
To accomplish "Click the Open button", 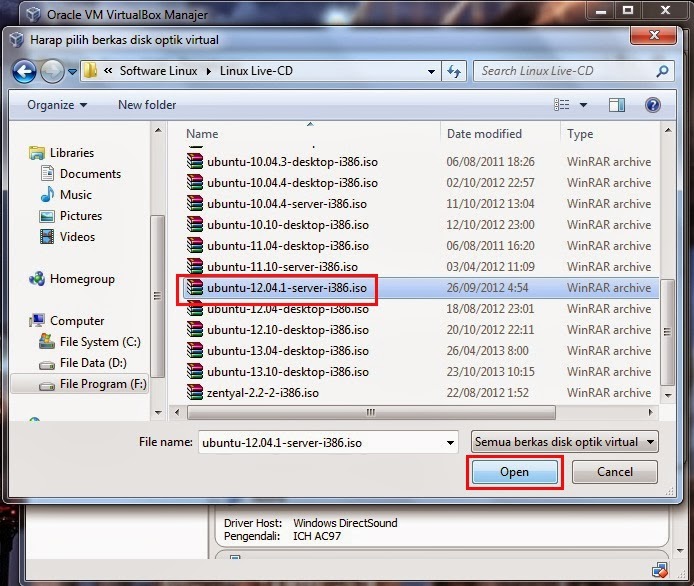I will click(514, 472).
